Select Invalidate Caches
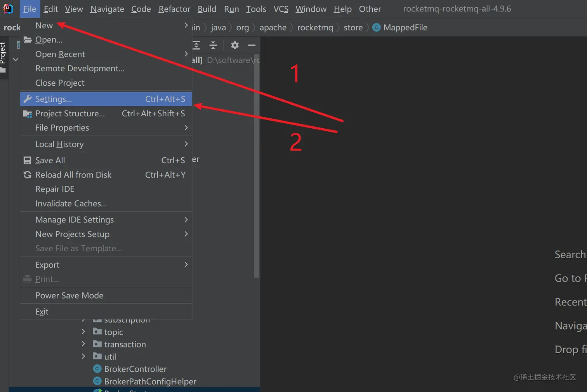 (x=106, y=204)
